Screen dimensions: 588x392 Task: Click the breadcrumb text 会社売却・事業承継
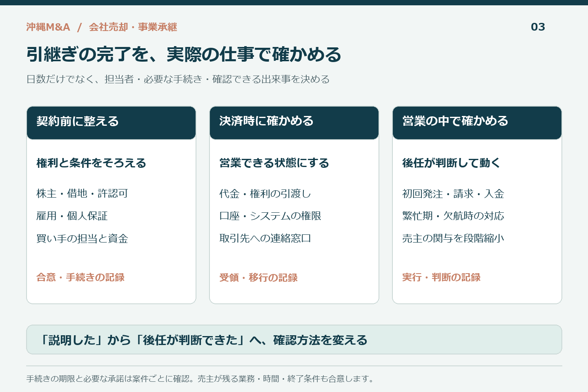[x=133, y=27]
